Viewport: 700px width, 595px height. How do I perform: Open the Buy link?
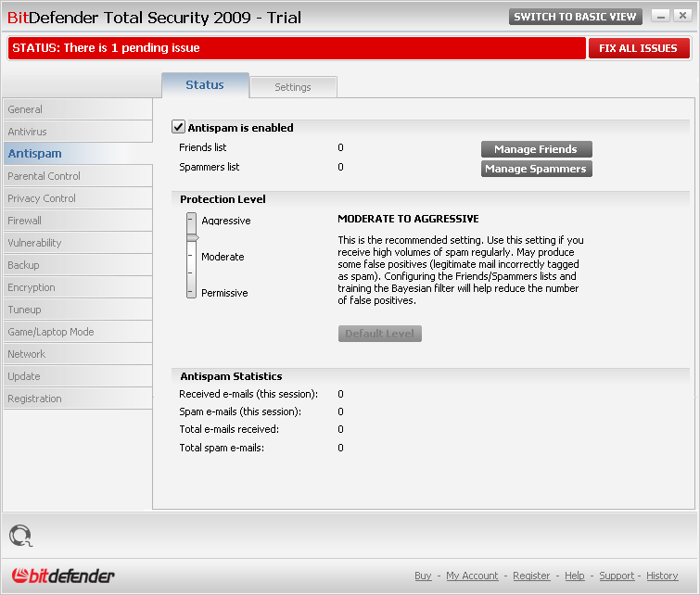click(x=423, y=576)
